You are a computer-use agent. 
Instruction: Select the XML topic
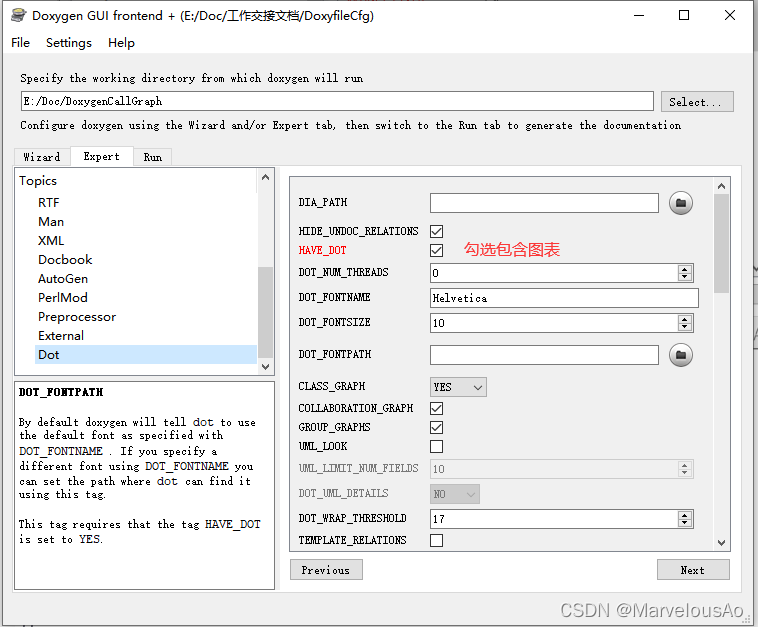pos(51,240)
